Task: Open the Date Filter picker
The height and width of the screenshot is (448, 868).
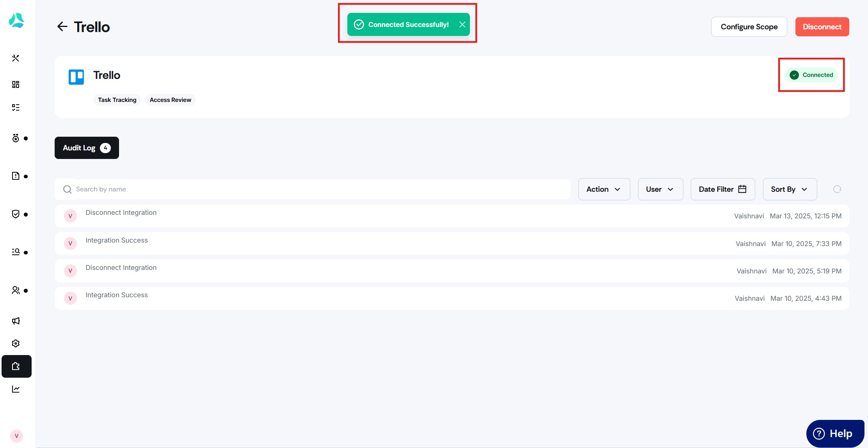Action: 723,189
